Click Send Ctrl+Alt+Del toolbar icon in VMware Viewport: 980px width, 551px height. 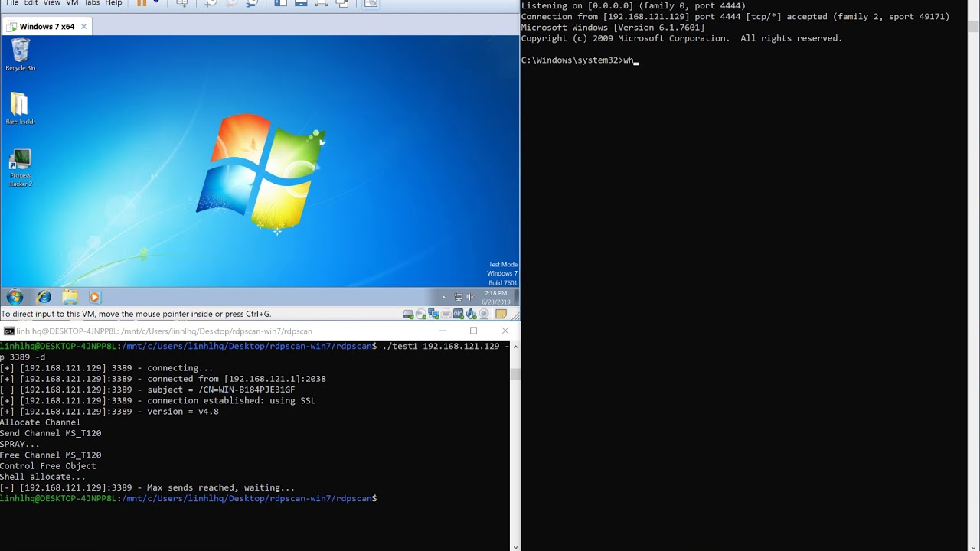tap(182, 3)
